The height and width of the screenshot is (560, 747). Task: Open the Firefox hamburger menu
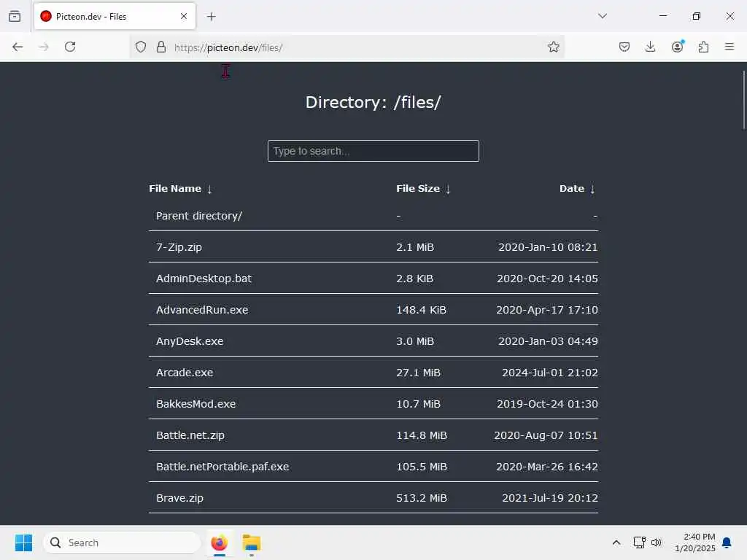[729, 47]
